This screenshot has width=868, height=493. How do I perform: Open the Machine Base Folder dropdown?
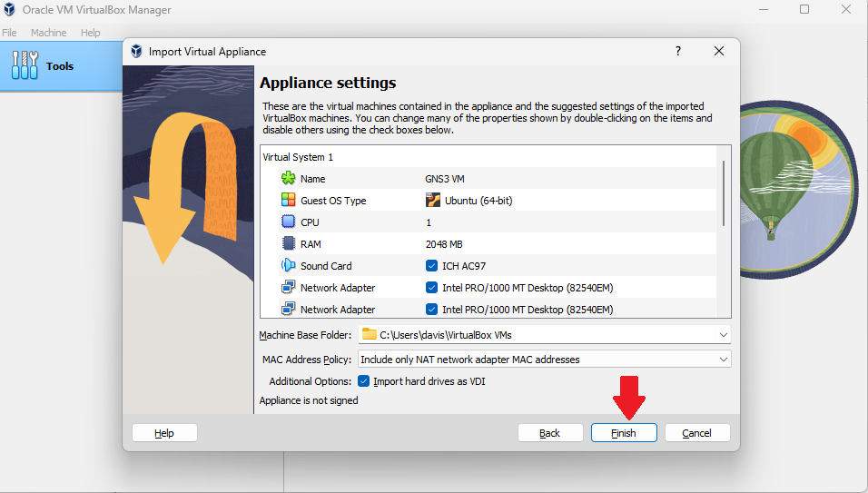[723, 335]
